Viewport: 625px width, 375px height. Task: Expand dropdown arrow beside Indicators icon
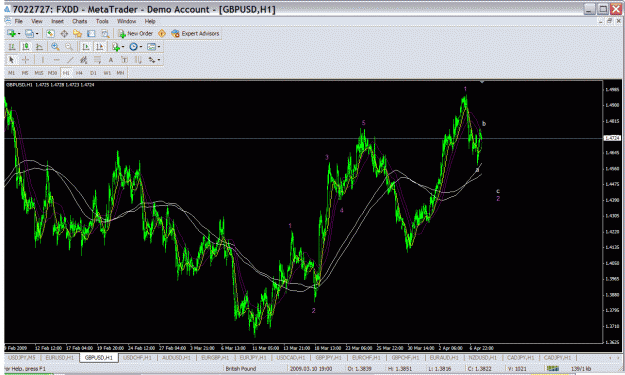123,47
